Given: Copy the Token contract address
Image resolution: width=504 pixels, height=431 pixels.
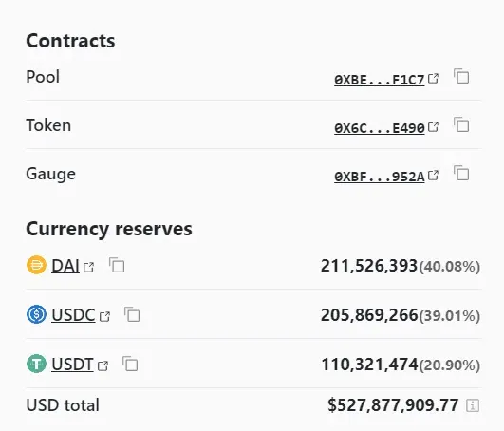Looking at the screenshot, I should click(461, 124).
